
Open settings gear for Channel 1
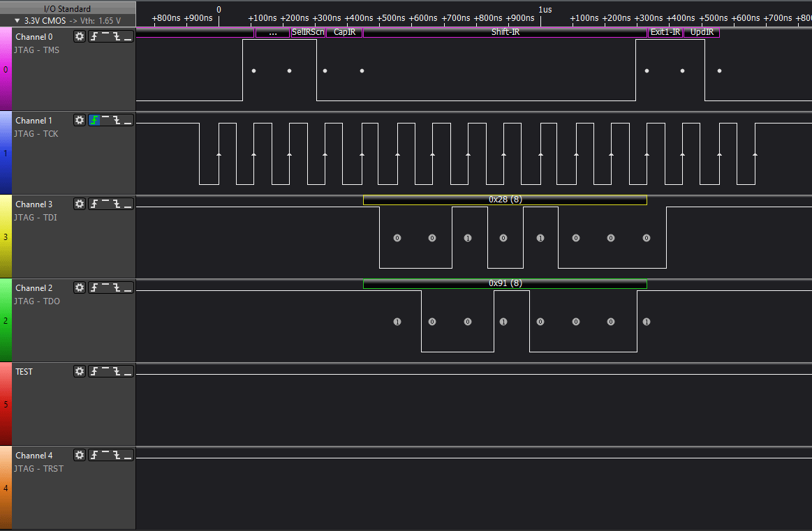point(80,120)
